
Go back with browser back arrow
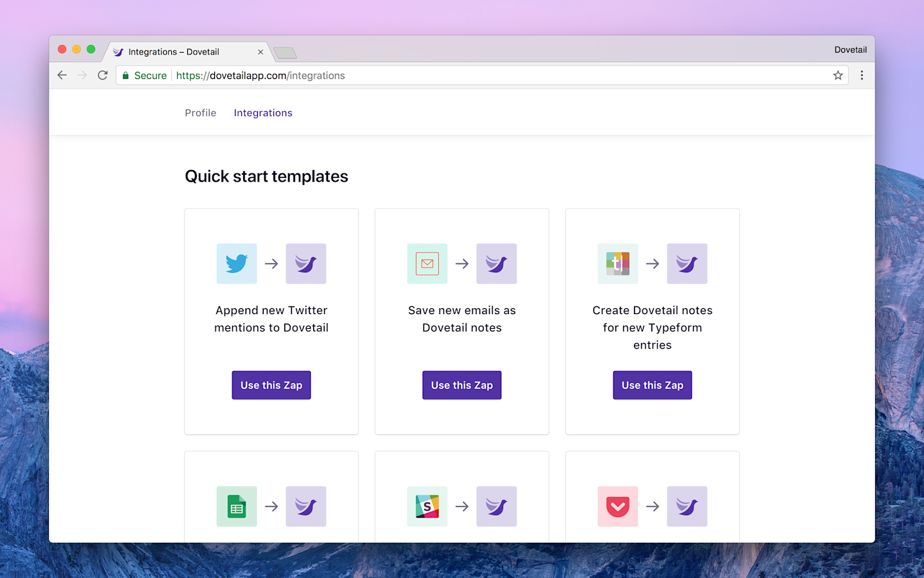62,75
